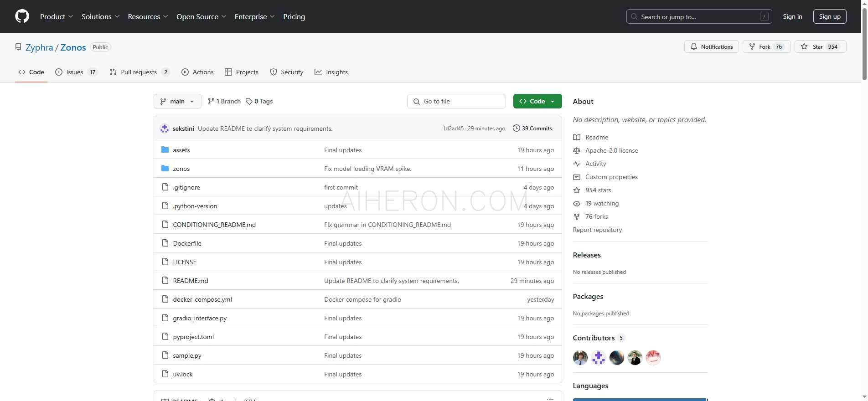The image size is (868, 401).
Task: Click the LICENSE file icon
Action: pyautogui.click(x=165, y=262)
